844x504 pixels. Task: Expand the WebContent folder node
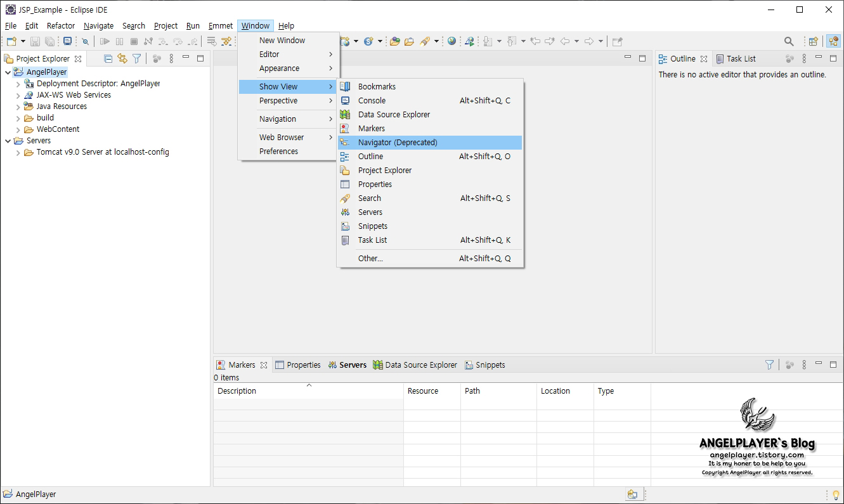click(18, 129)
